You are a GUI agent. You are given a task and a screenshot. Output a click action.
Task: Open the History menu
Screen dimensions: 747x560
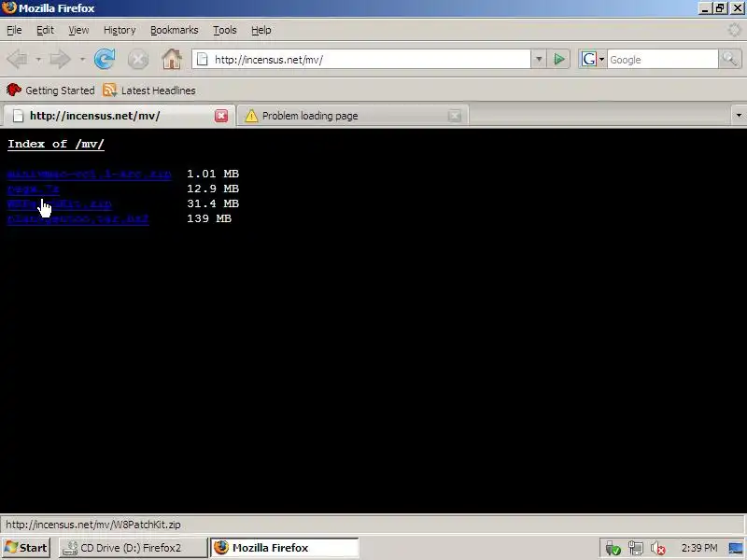click(x=120, y=30)
